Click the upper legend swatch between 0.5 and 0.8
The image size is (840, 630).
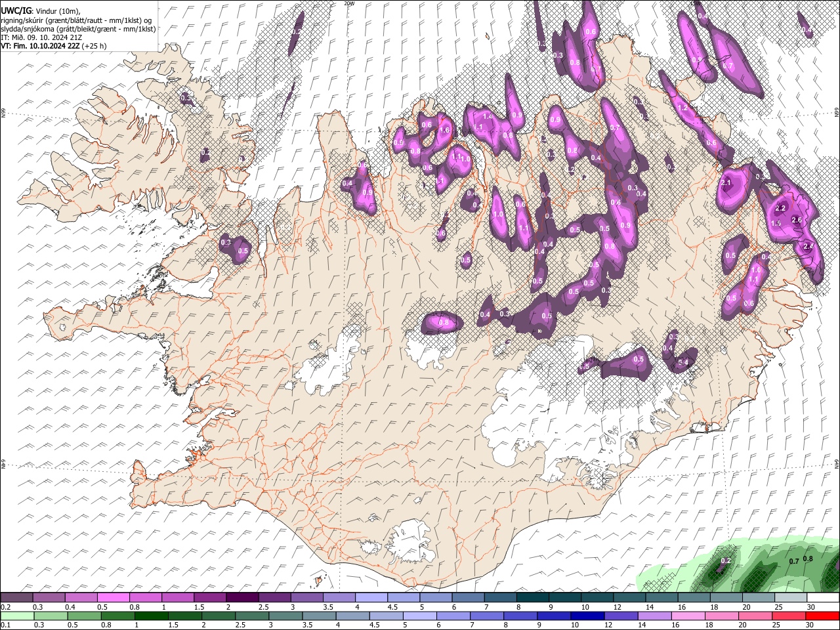pos(113,598)
